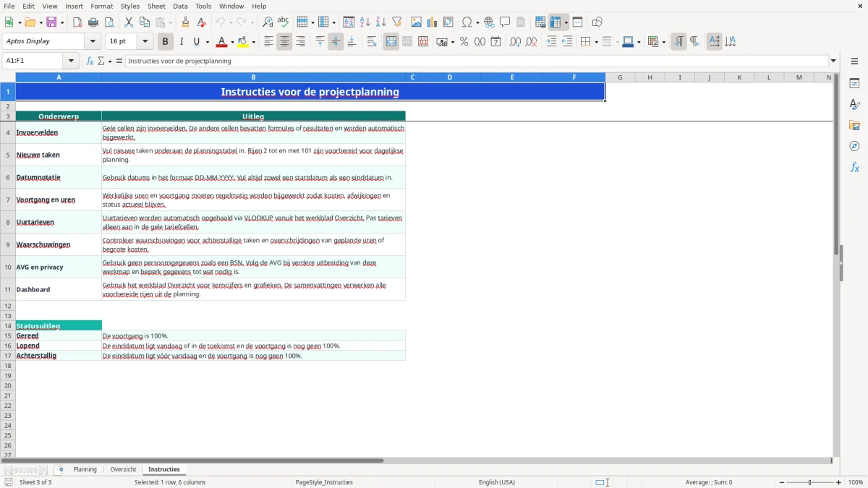Click the formula input line
The width and height of the screenshot is (868, 488).
[476, 61]
